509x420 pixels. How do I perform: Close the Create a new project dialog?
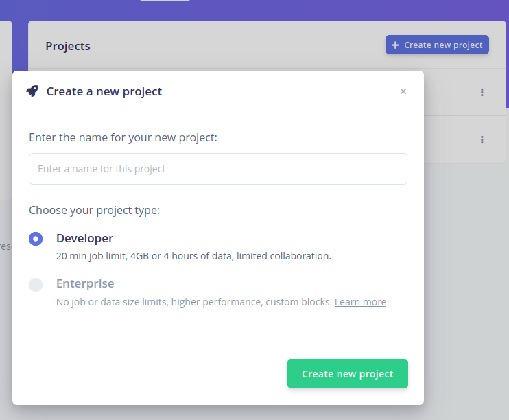(x=403, y=91)
